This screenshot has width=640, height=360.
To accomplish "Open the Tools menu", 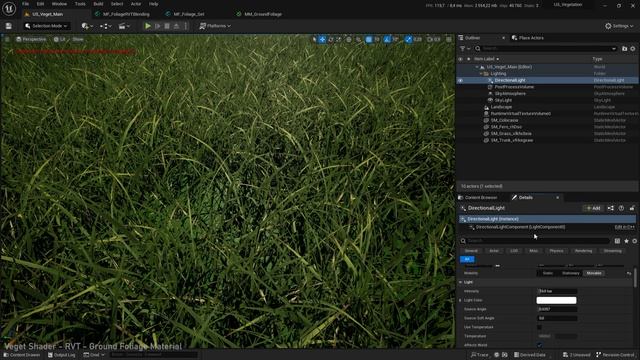I will tap(80, 4).
